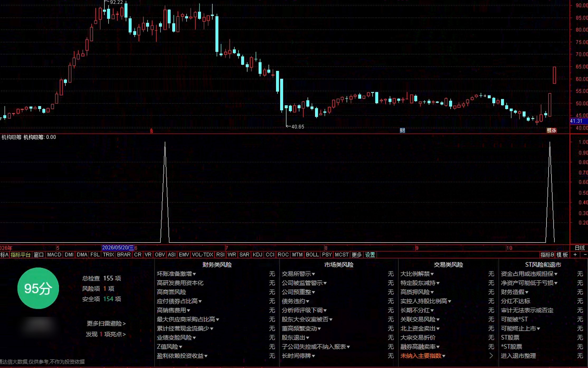Screen dimensions: 588x368
Task: Expand the 可能终止上市 item
Action: [520, 328]
